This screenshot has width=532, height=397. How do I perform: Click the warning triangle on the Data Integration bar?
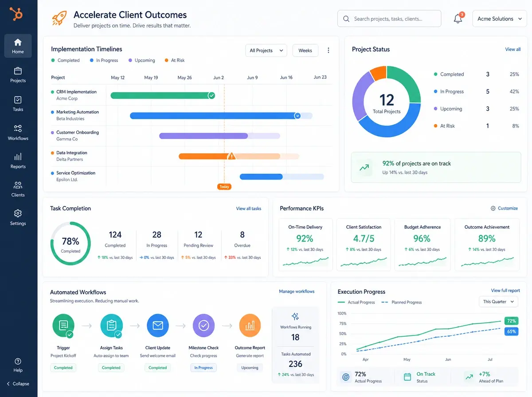coord(231,156)
